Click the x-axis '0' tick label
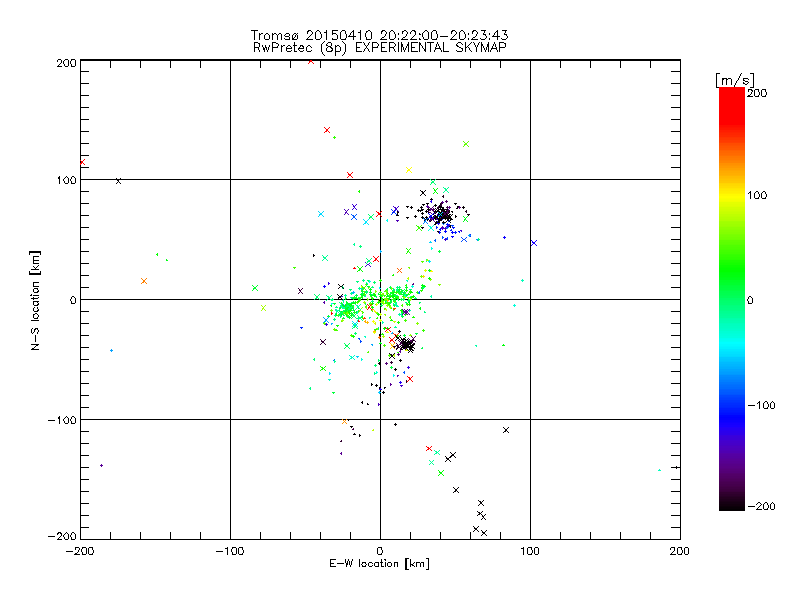The width and height of the screenshot is (800, 600). point(380,552)
